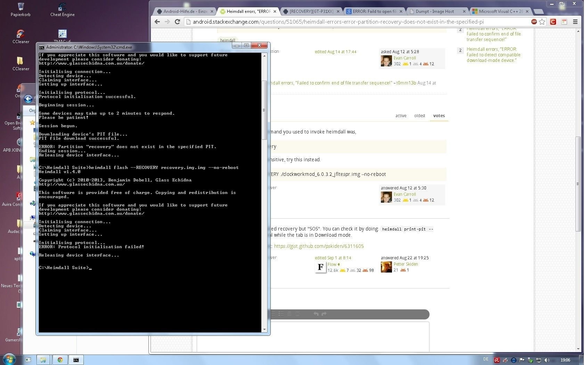Open the gist.github.com/pskiden/6311605 link
Viewport: 588px width, 365px height.
pyautogui.click(x=319, y=246)
